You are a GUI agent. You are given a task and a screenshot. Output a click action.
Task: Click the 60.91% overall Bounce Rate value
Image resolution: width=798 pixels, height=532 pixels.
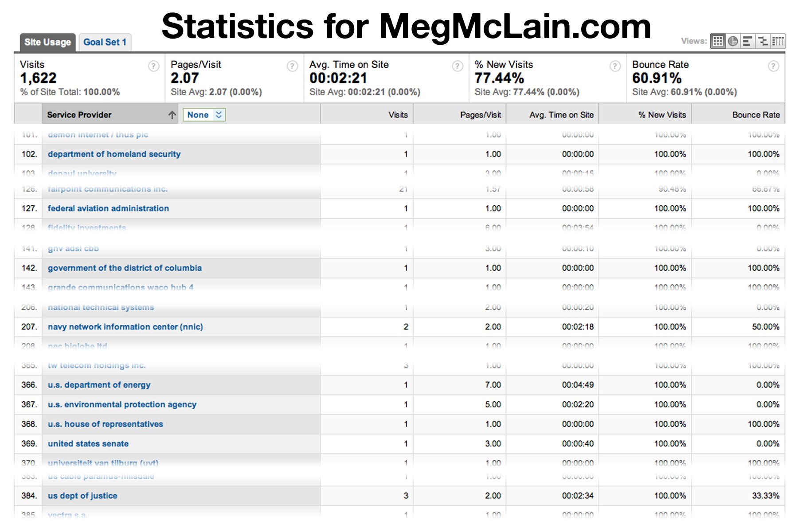click(x=657, y=78)
